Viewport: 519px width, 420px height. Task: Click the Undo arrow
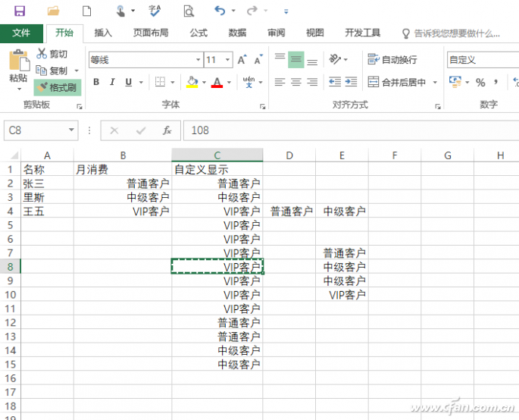[220, 11]
